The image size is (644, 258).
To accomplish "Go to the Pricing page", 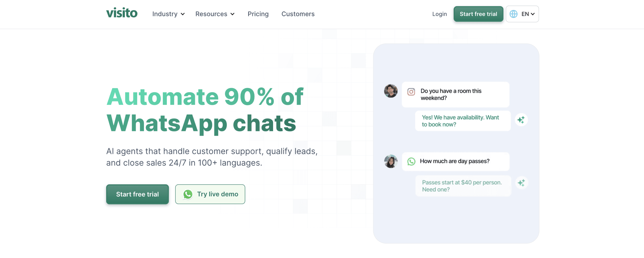I will [x=258, y=14].
